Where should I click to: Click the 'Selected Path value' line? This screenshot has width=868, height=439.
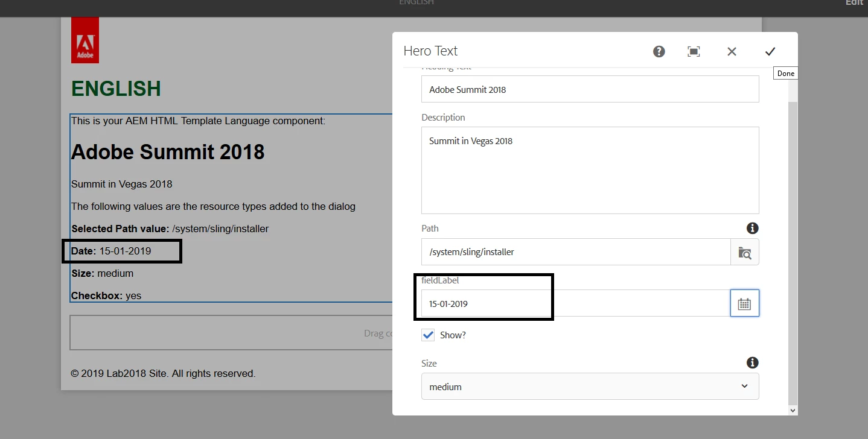(170, 229)
